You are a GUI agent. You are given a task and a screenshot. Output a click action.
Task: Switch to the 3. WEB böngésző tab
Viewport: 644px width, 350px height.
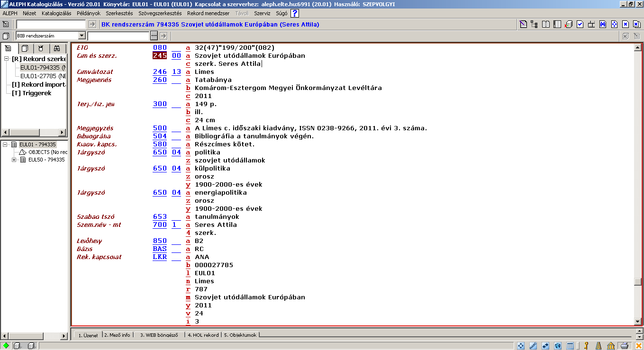tap(159, 335)
